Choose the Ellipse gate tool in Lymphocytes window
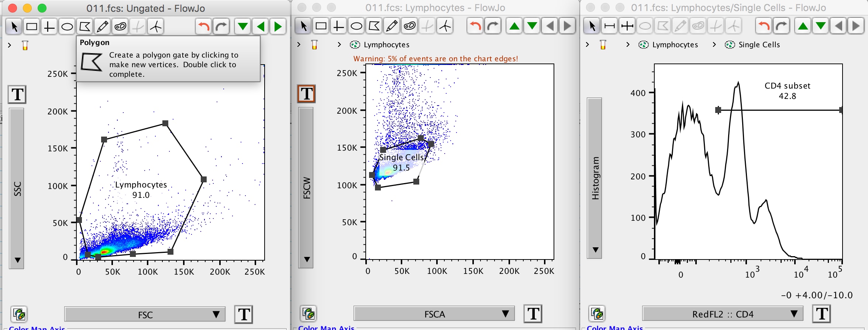Screen dimensions: 868x330 356,26
